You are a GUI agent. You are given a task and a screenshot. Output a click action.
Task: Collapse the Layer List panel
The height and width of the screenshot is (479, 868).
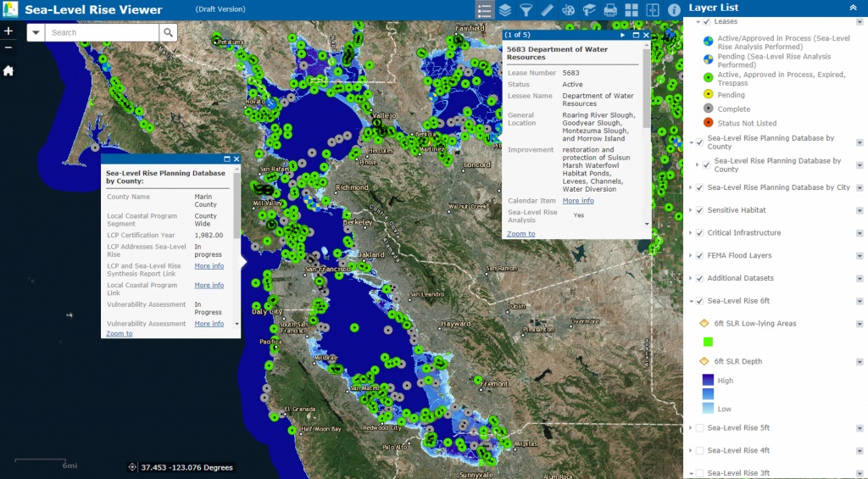click(x=852, y=7)
